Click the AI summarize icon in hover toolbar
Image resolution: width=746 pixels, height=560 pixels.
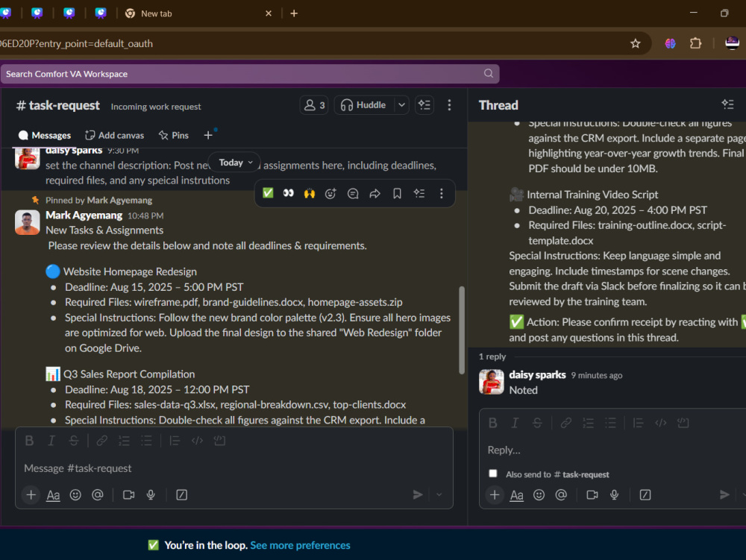tap(419, 193)
